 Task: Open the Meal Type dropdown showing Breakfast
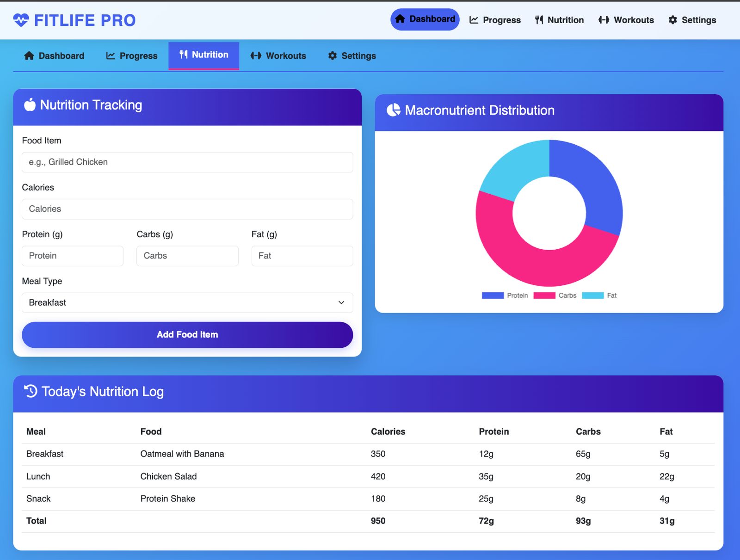pyautogui.click(x=187, y=302)
